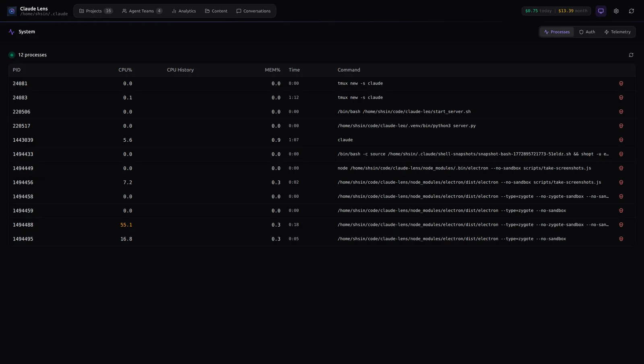Switch to Agent Teams tab

tap(142, 11)
